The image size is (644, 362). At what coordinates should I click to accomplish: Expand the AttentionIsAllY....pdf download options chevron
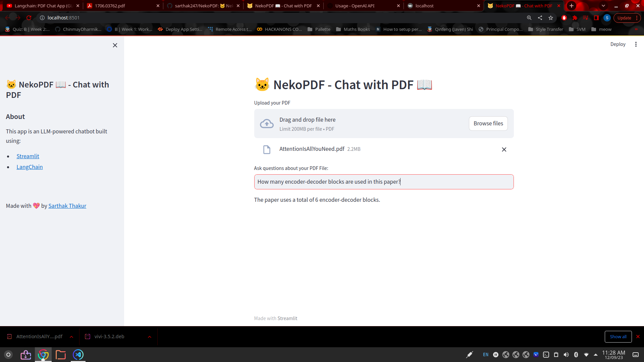tap(71, 337)
